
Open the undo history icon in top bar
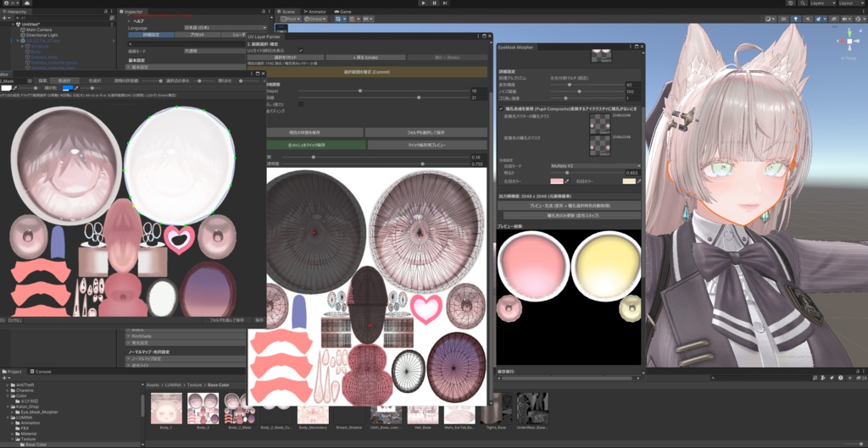(789, 3)
